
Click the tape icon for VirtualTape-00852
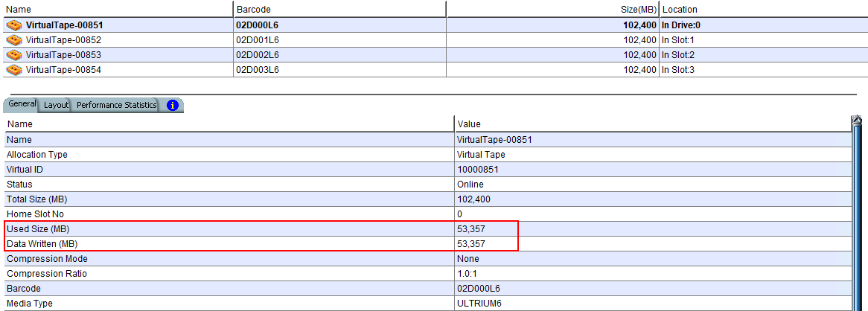[x=14, y=40]
